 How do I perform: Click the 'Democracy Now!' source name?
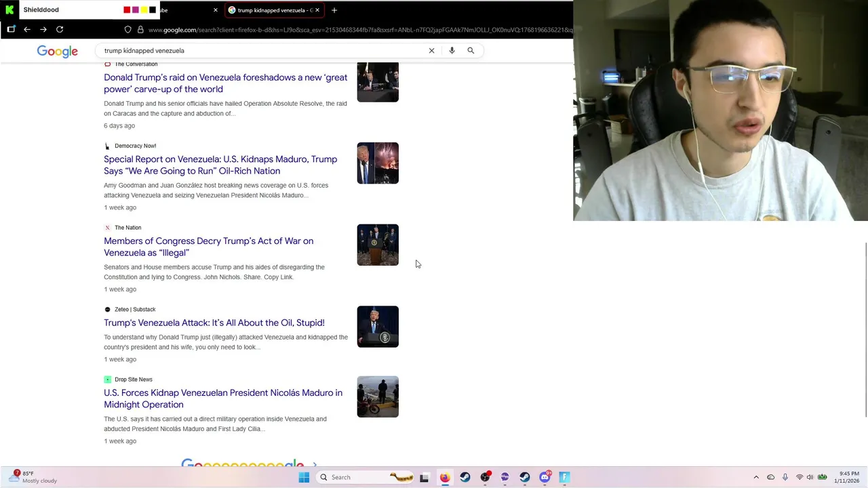pos(135,146)
